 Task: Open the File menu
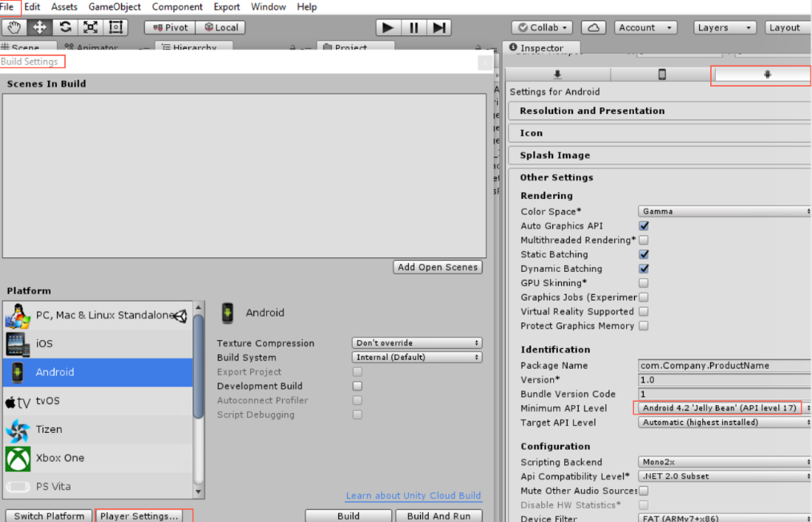pos(6,7)
